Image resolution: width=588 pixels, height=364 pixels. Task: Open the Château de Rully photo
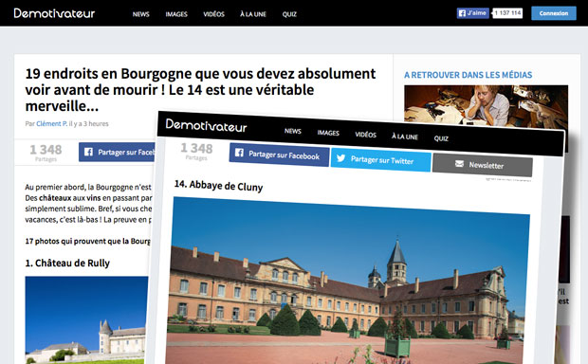[86, 319]
